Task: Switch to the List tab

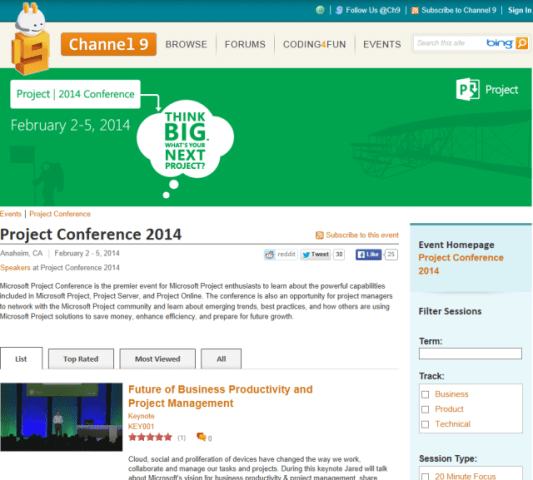Action: tap(21, 359)
